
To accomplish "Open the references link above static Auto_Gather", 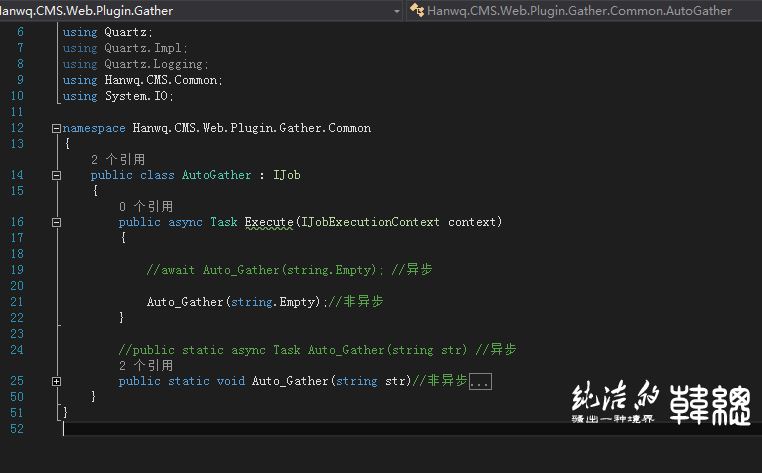I will [x=145, y=365].
